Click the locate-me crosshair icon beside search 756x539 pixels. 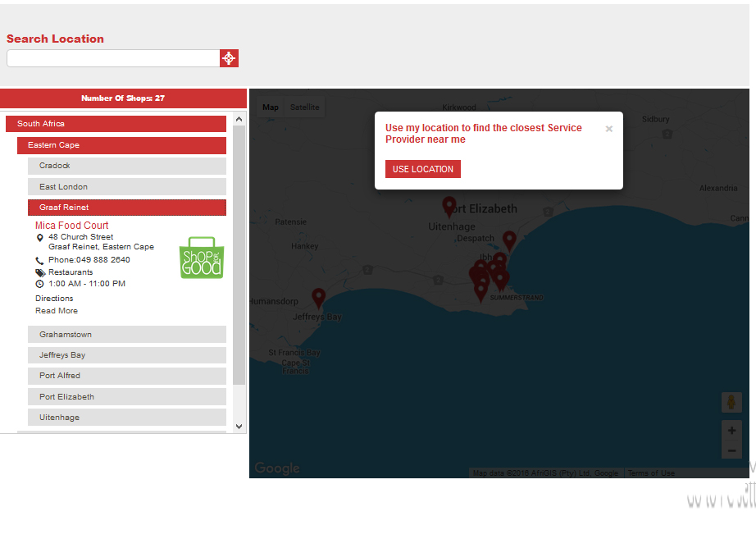pyautogui.click(x=229, y=58)
